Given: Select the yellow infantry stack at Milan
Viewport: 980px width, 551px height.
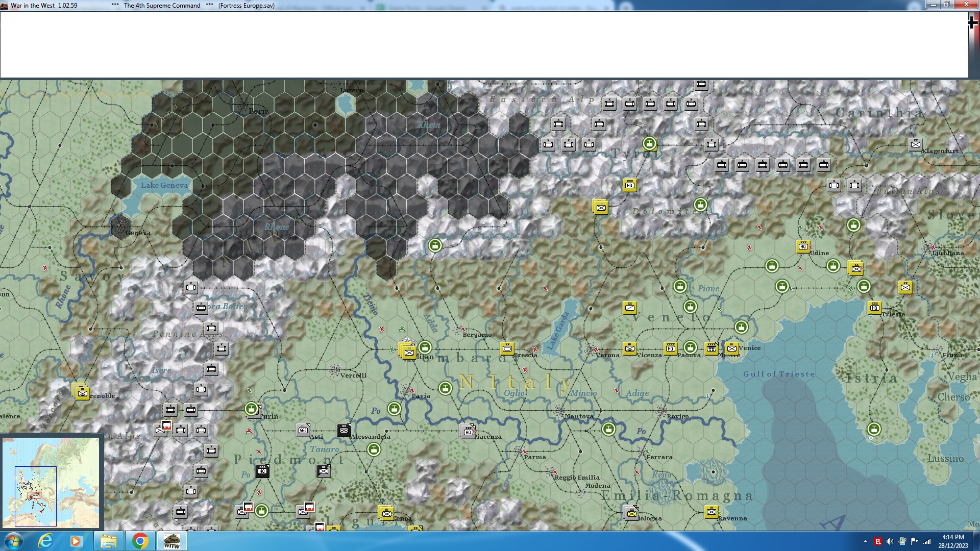Looking at the screenshot, I should pyautogui.click(x=408, y=352).
